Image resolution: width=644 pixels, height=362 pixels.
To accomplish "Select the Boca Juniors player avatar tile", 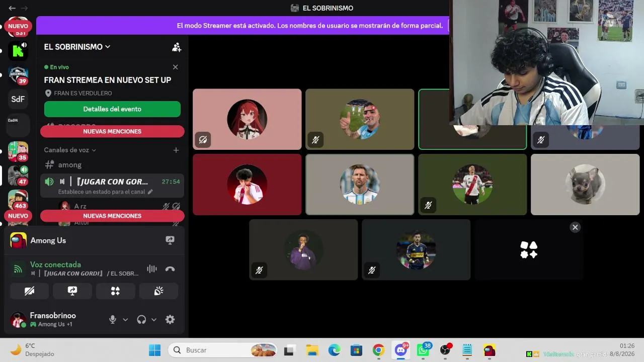I will coord(416,249).
